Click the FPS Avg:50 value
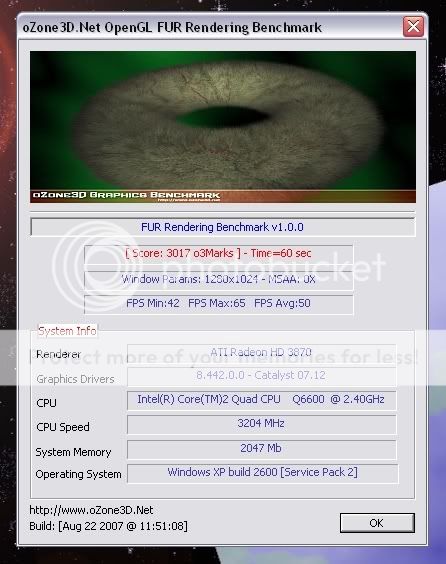 click(x=282, y=303)
